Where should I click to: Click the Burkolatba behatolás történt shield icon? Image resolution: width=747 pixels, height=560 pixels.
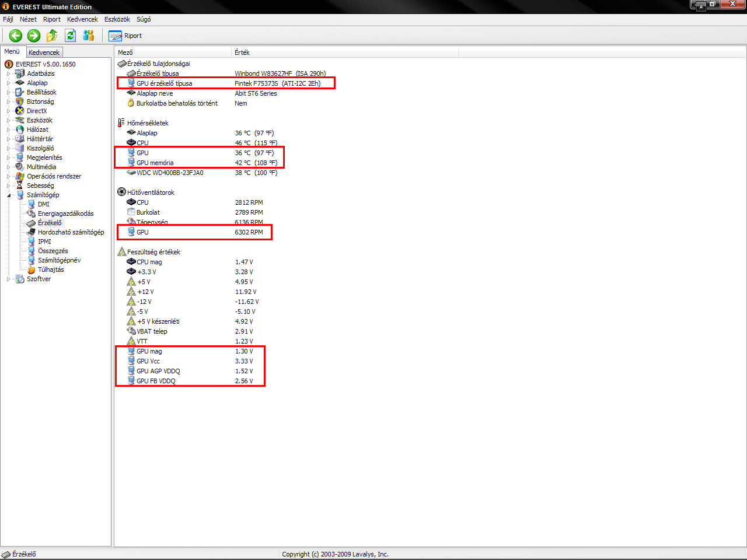point(131,103)
